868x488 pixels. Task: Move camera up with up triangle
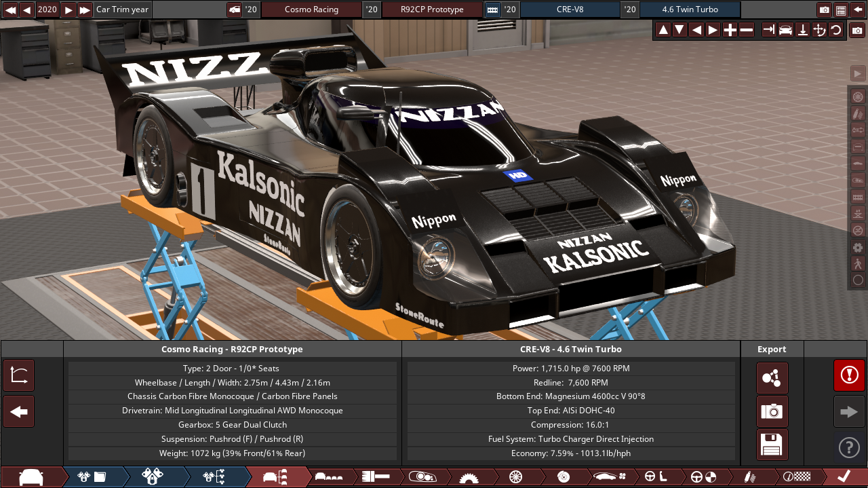click(x=663, y=30)
